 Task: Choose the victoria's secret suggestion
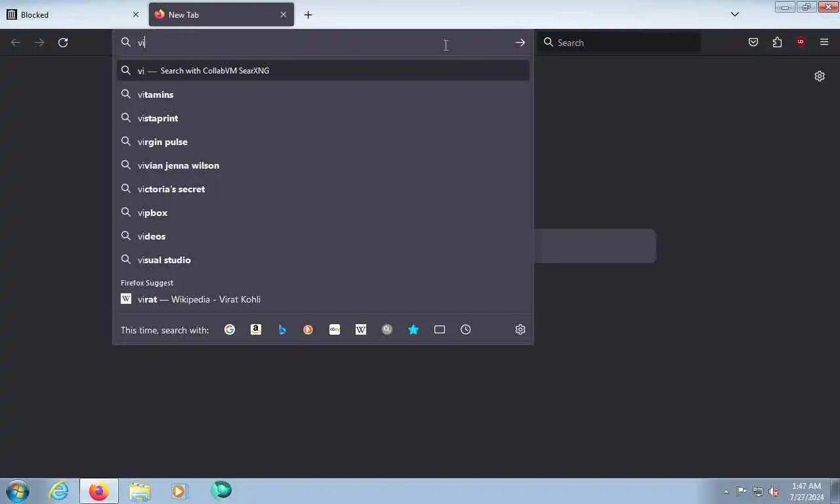(323, 189)
